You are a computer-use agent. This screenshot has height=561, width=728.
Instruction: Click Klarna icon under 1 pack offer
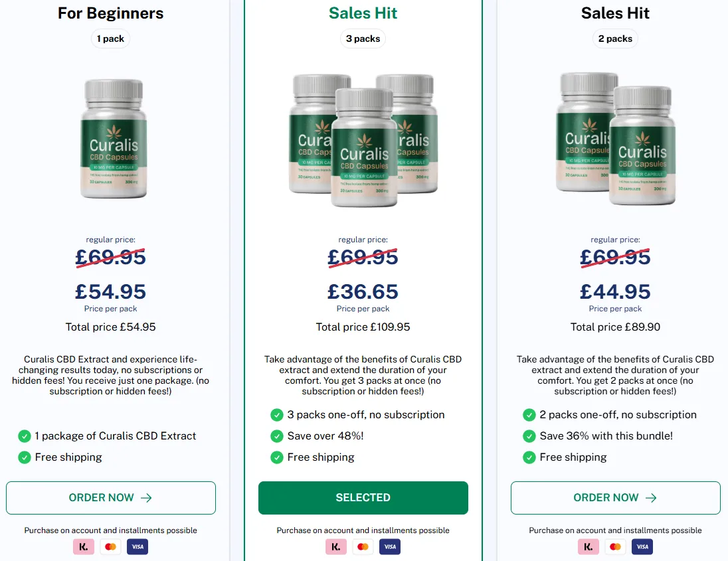[84, 546]
